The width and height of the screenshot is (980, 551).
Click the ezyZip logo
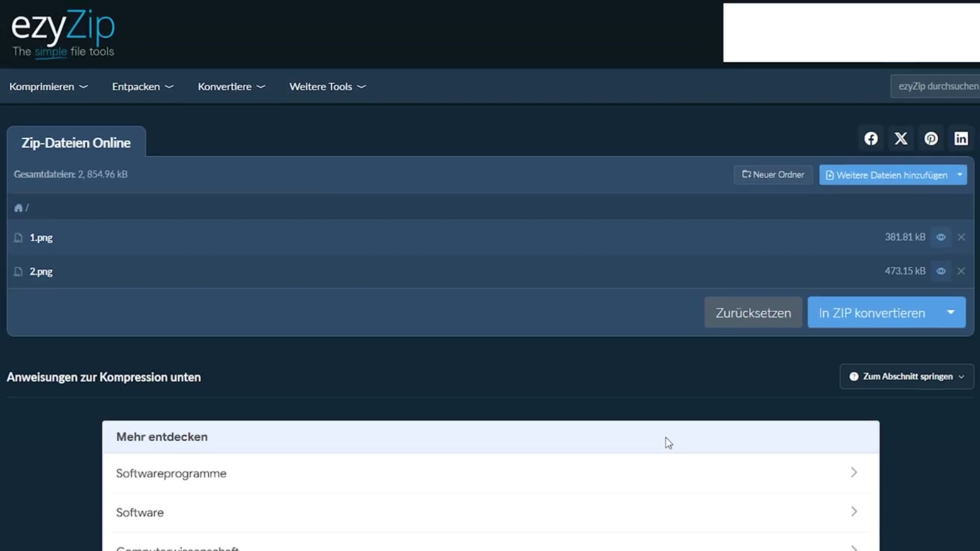click(x=63, y=34)
